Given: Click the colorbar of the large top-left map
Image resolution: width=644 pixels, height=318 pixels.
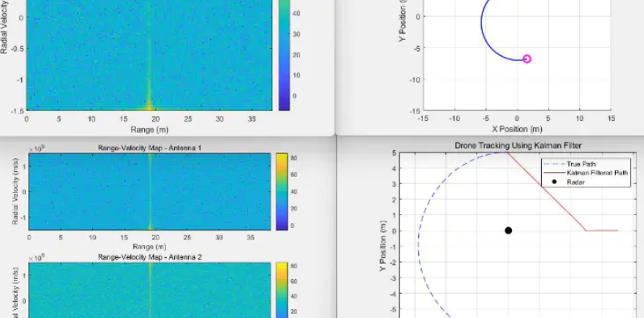Looking at the screenshot, I should [284, 55].
